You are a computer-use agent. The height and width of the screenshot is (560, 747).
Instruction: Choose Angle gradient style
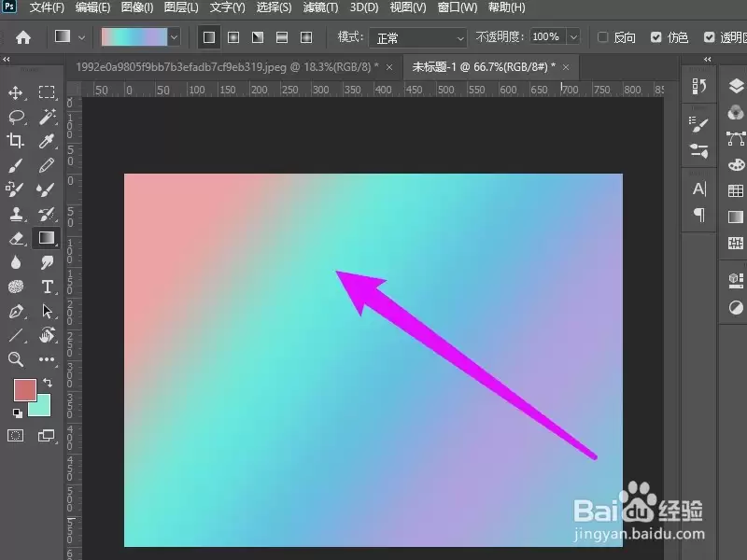(x=258, y=37)
